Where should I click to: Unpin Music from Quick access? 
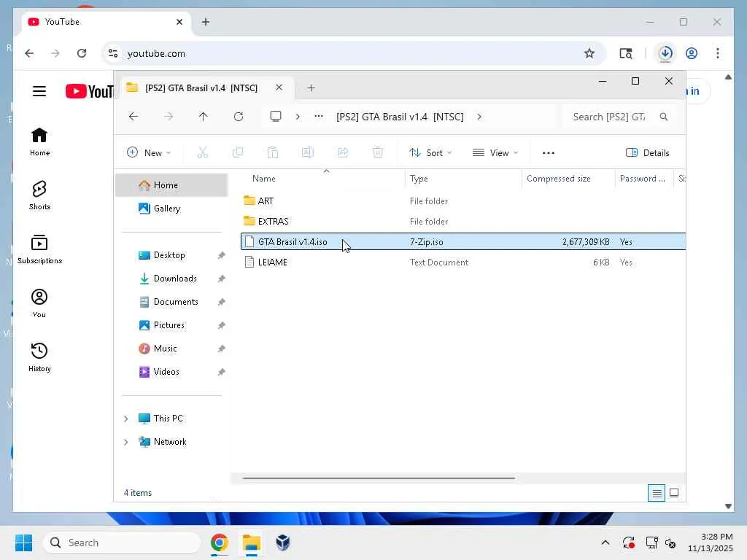222,349
